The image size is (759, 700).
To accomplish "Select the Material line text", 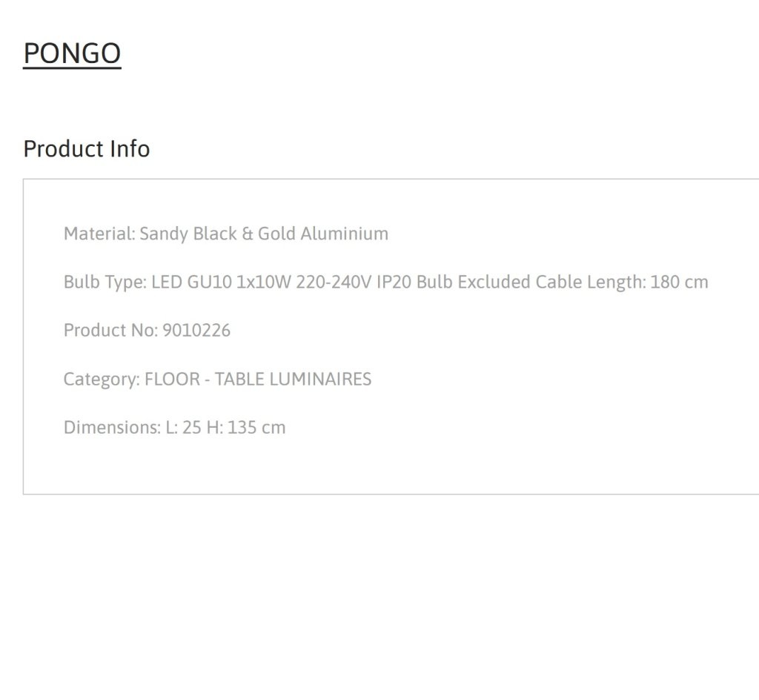I will 226,234.
